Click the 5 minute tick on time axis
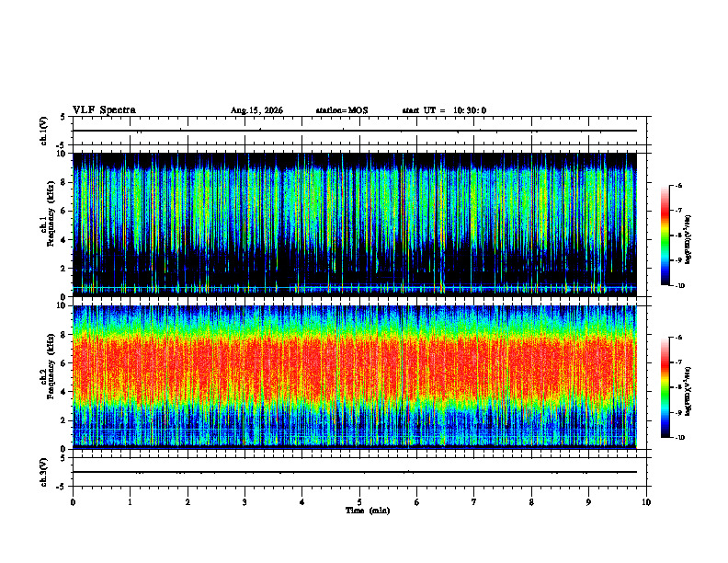Screen dimensions: 728x563 click(359, 502)
